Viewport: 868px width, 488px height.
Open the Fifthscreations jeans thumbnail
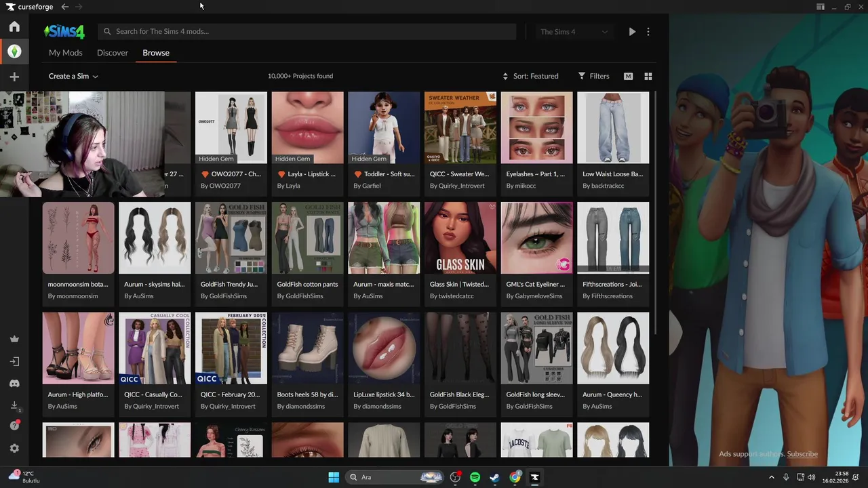pos(613,238)
